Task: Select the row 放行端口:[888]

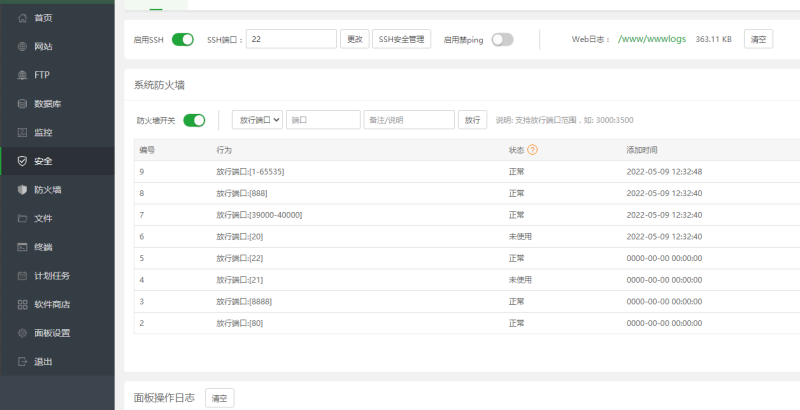Action: (467, 193)
